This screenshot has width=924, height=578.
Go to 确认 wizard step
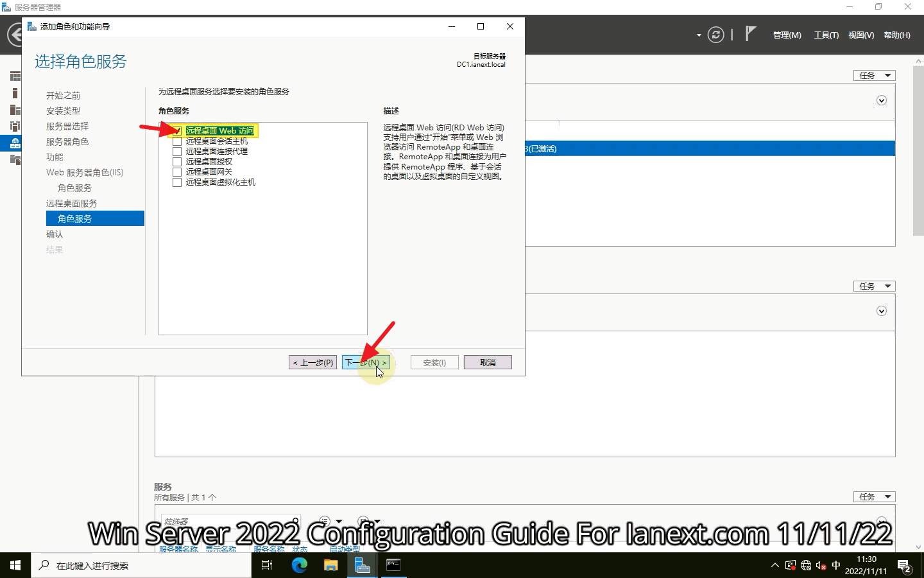click(x=55, y=234)
